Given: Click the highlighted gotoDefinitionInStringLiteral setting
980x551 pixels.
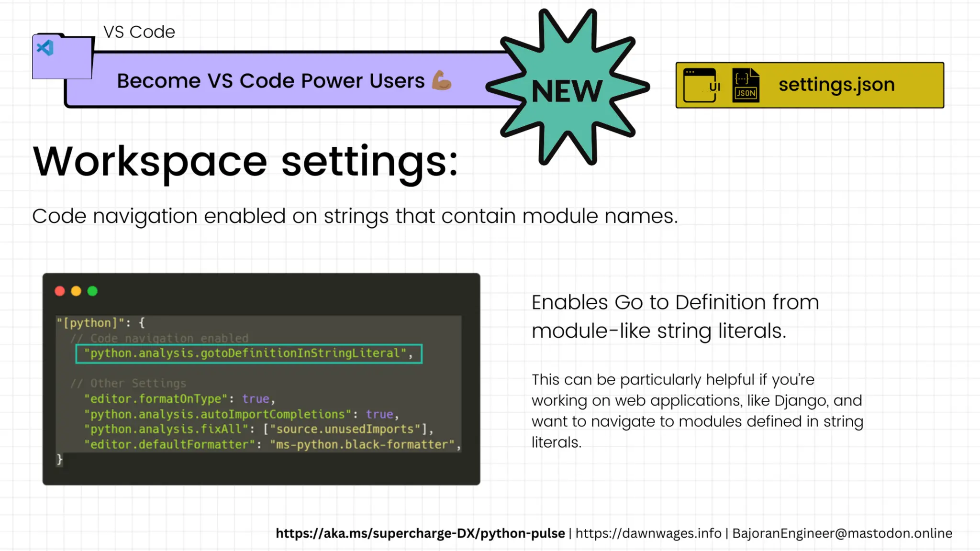Looking at the screenshot, I should (x=249, y=353).
